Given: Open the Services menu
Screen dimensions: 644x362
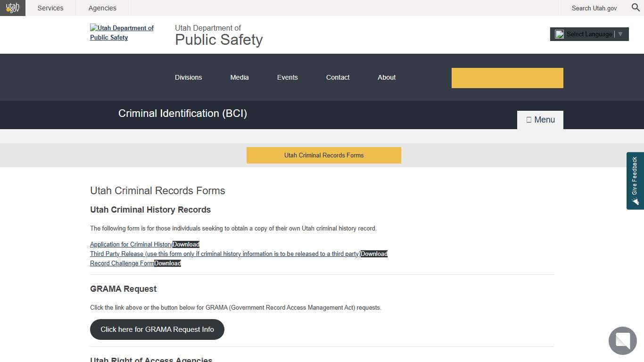Looking at the screenshot, I should (x=50, y=8).
